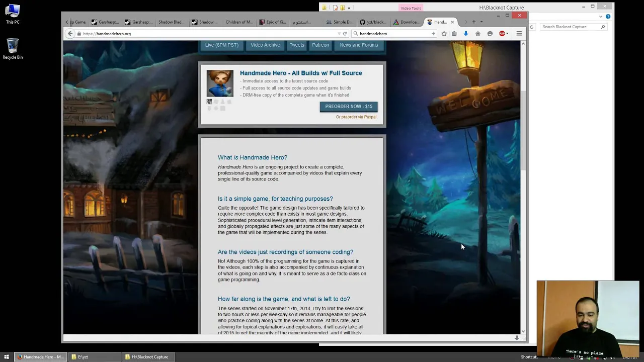Open the Adblock Plus dropdown arrow

point(507,34)
